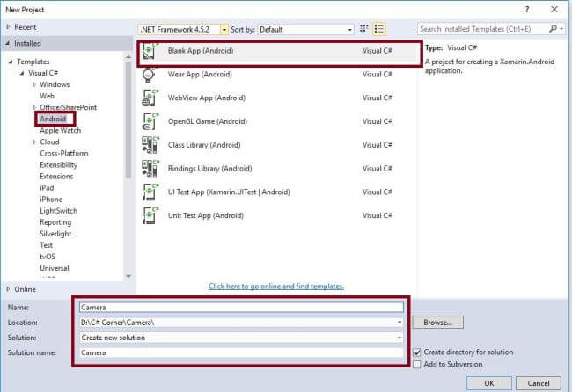Expand the Cloud tree node

click(34, 142)
